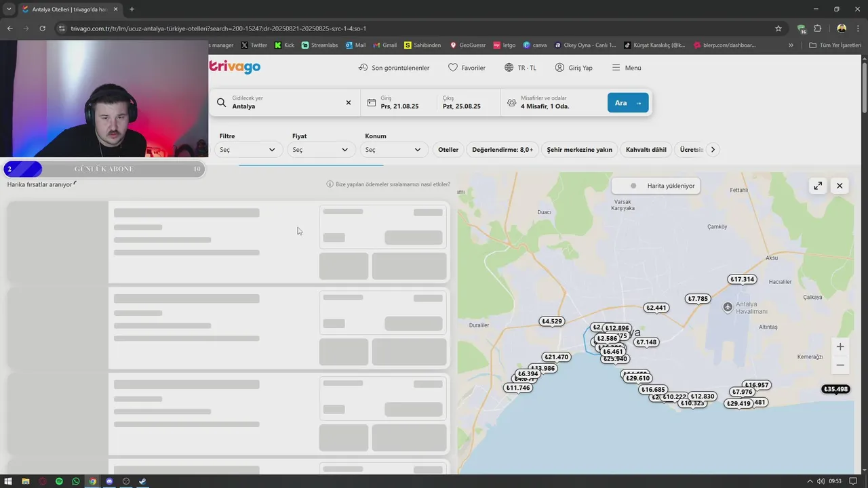Image resolution: width=868 pixels, height=488 pixels.
Task: Select the ₺35.498 map price marker
Action: [835, 389]
